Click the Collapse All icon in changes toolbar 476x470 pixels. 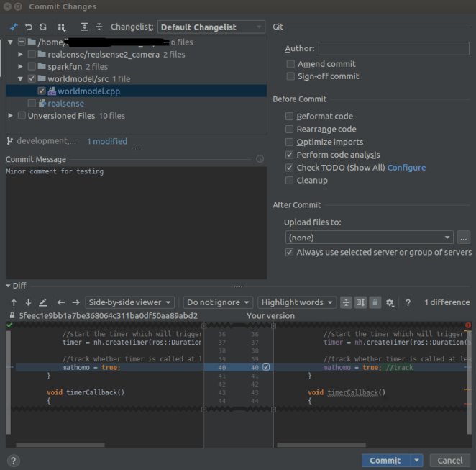pyautogui.click(x=99, y=27)
